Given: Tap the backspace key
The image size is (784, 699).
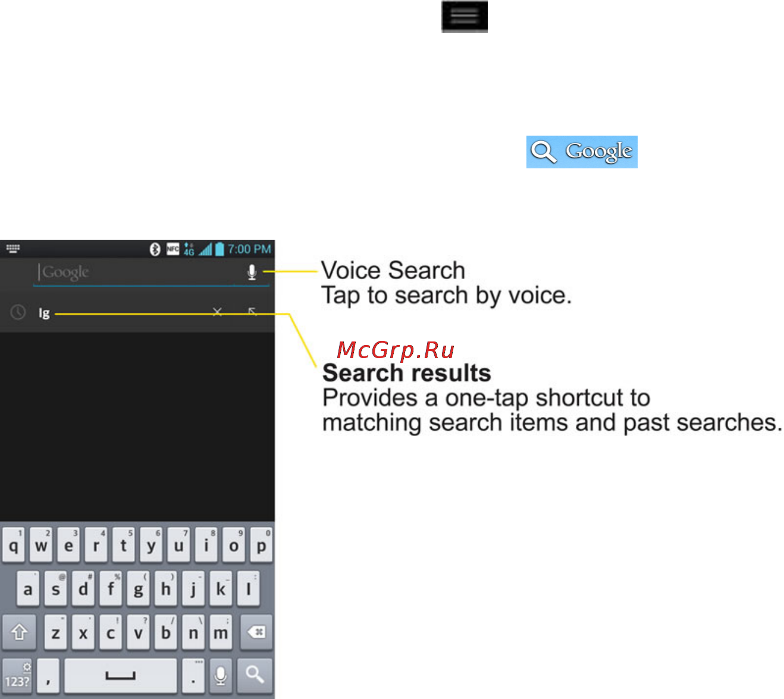Looking at the screenshot, I should tap(256, 632).
